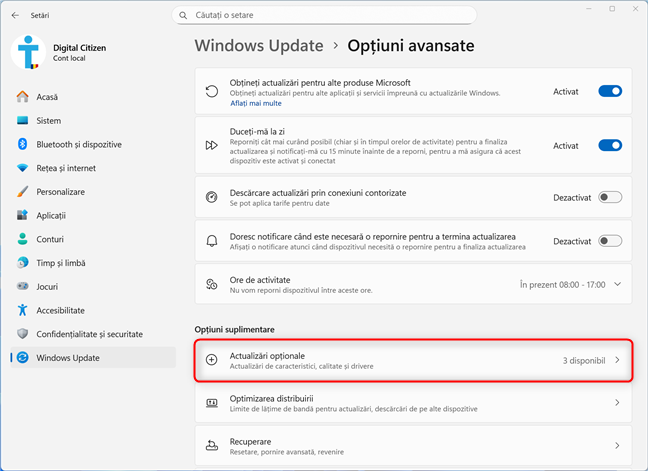Viewport: 648px width, 471px height.
Task: Click the Opțiuni avansate heading
Action: click(x=411, y=45)
